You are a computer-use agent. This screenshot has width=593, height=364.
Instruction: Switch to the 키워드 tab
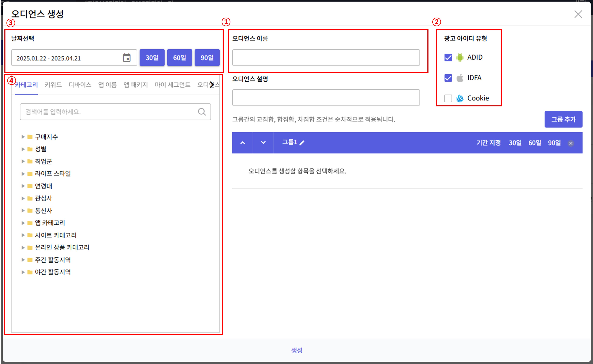coord(53,85)
